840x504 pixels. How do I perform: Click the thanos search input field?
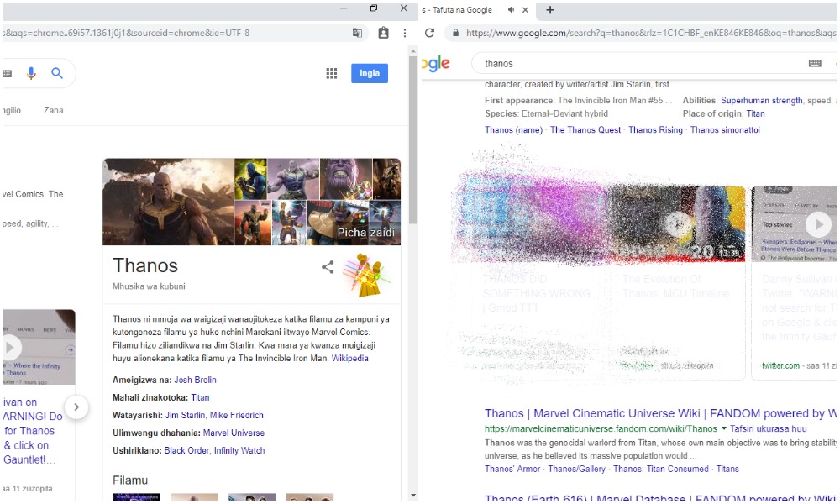[x=638, y=64]
